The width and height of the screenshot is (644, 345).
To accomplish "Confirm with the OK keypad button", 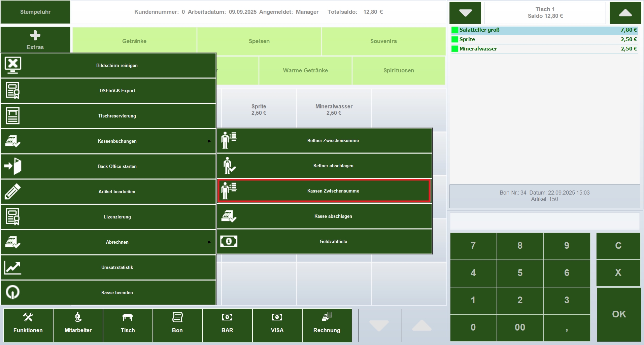I will click(x=619, y=314).
